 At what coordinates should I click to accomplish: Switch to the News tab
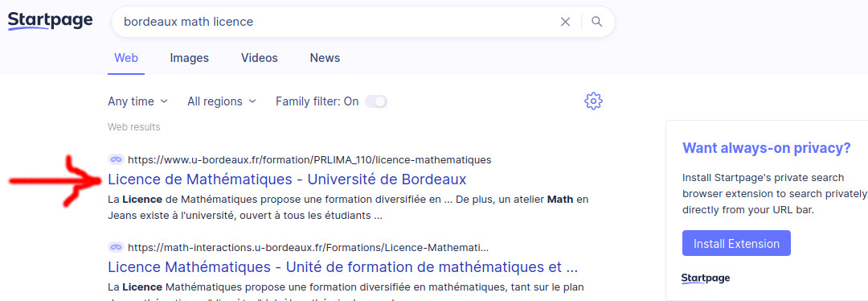(325, 58)
